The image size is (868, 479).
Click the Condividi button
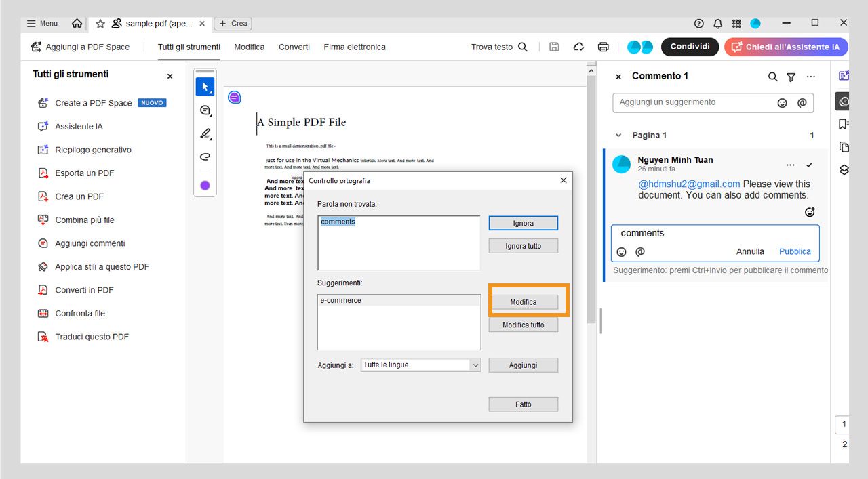[690, 47]
